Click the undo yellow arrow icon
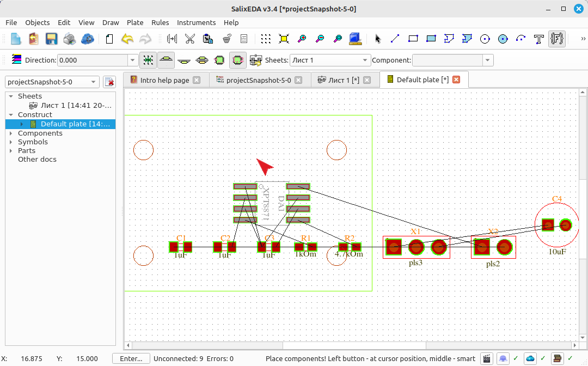The height and width of the screenshot is (366, 588). pyautogui.click(x=127, y=39)
